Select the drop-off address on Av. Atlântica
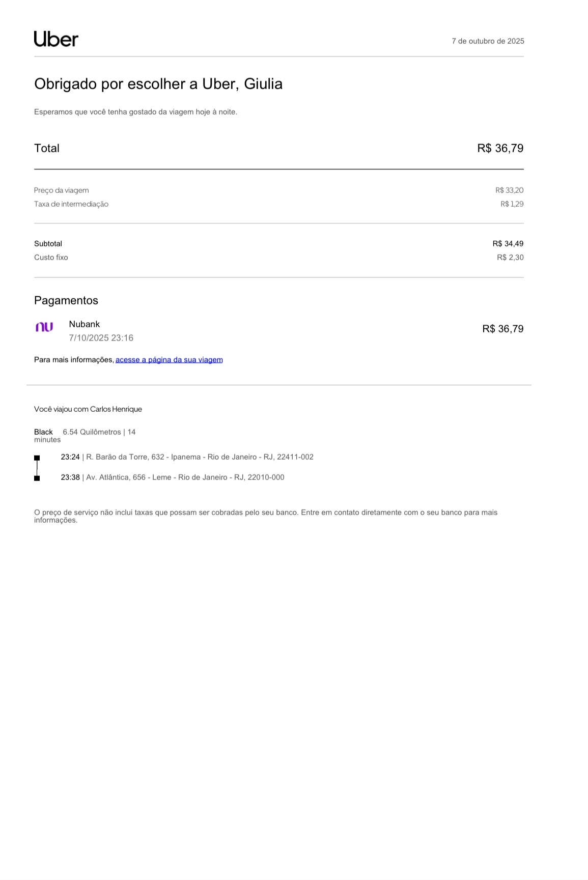The height and width of the screenshot is (880, 588). [x=185, y=477]
